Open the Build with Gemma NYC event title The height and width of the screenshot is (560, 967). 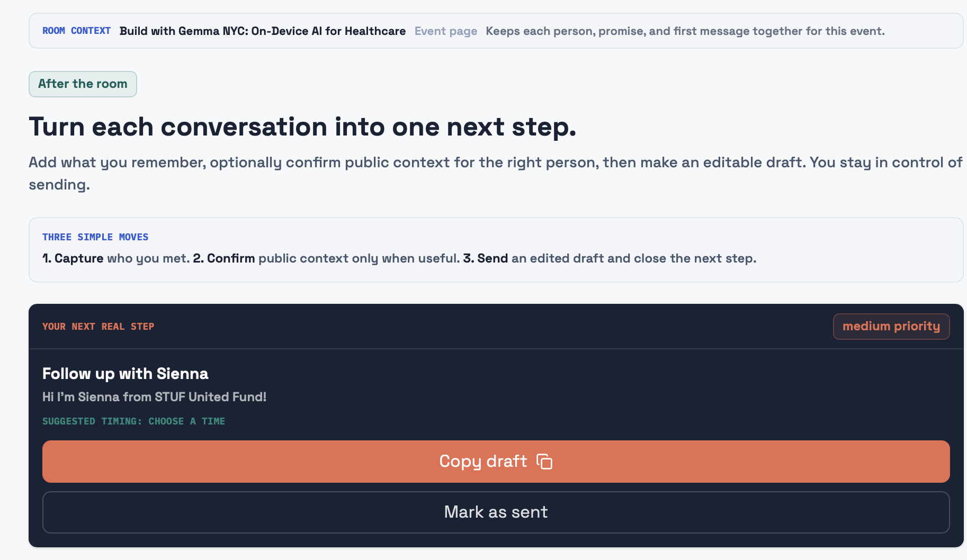262,31
